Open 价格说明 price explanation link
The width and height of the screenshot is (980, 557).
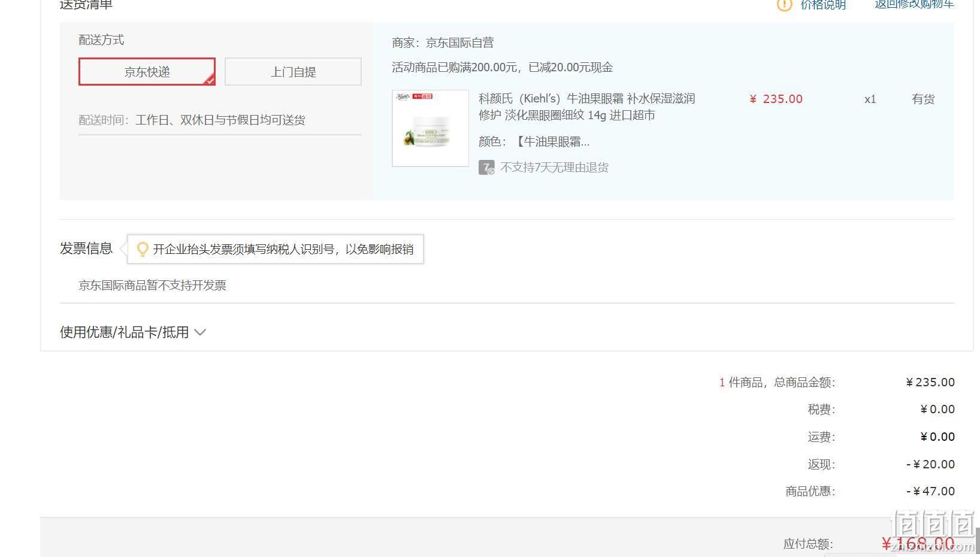[x=823, y=5]
